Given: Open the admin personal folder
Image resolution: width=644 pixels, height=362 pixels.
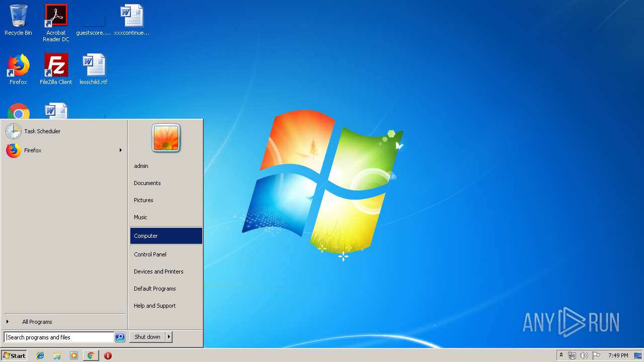Looking at the screenshot, I should pyautogui.click(x=166, y=166).
